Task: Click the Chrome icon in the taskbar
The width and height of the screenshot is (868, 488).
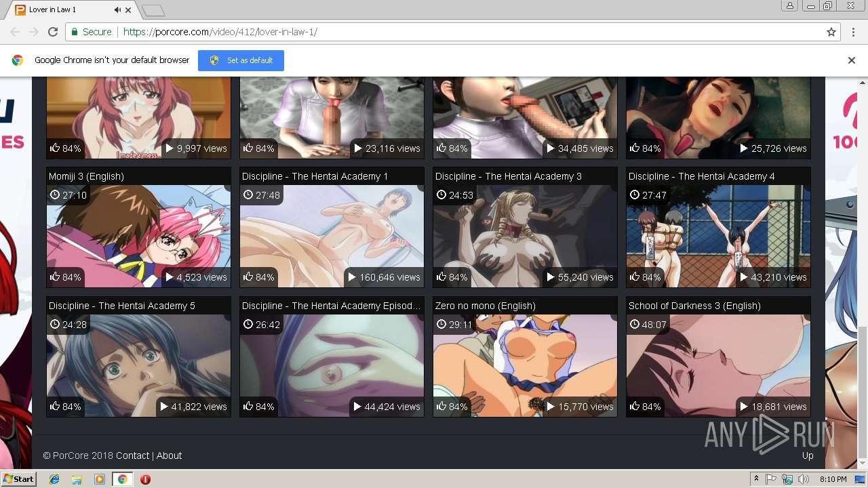Action: coord(122,479)
